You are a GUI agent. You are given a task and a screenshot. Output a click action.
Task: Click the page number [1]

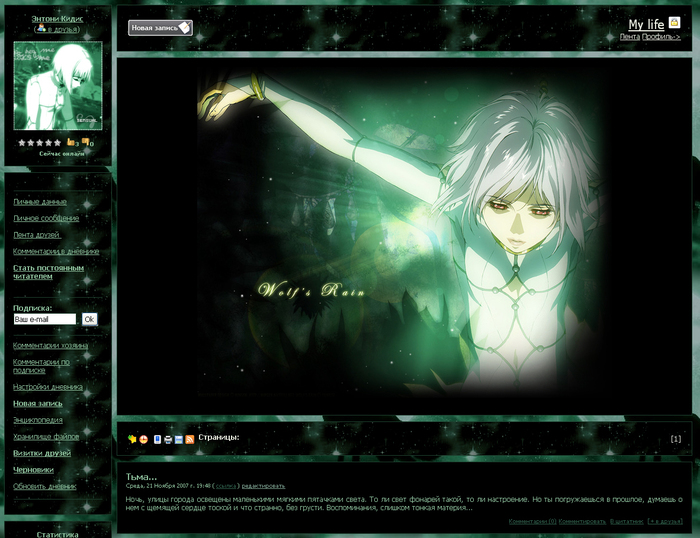pyautogui.click(x=675, y=439)
